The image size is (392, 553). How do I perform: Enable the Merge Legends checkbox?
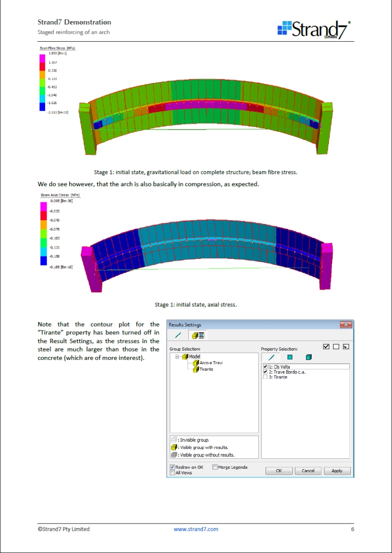click(x=215, y=467)
